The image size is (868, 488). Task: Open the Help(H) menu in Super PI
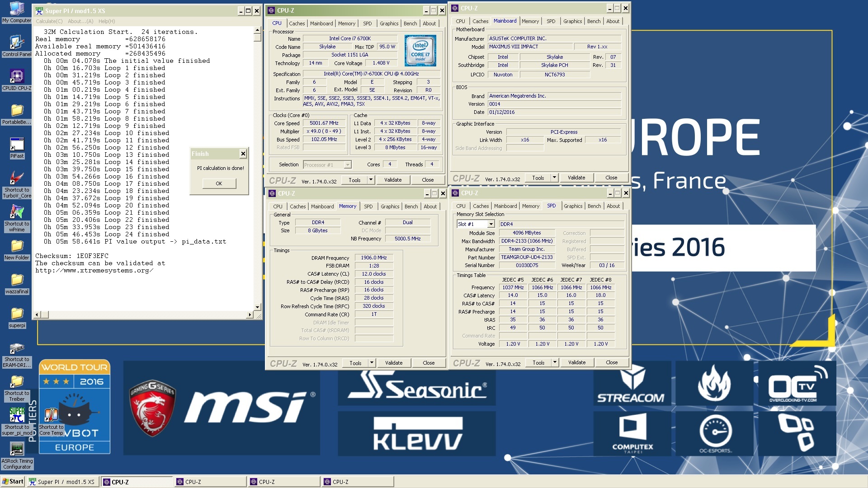tap(107, 21)
